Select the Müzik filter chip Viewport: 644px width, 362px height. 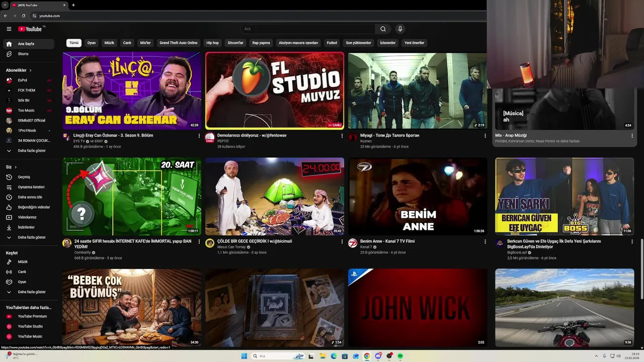coord(109,43)
